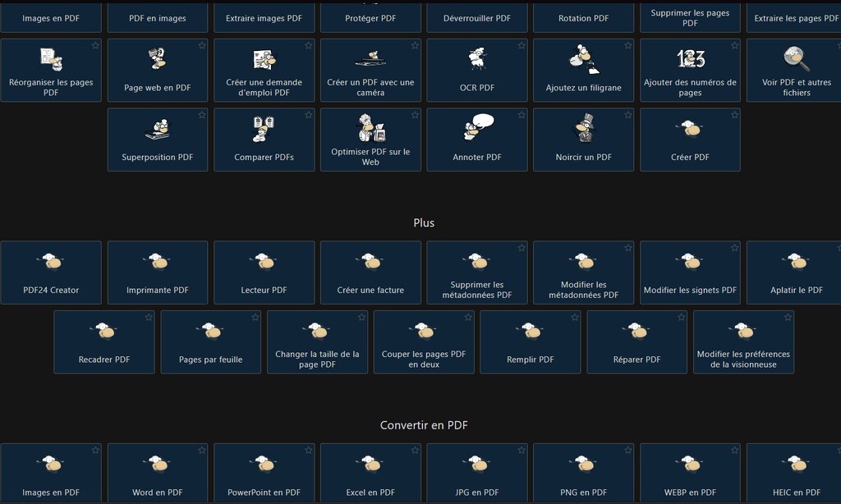Click the Ajoutez un filigrane icon
This screenshot has width=841, height=504.
pyautogui.click(x=583, y=59)
